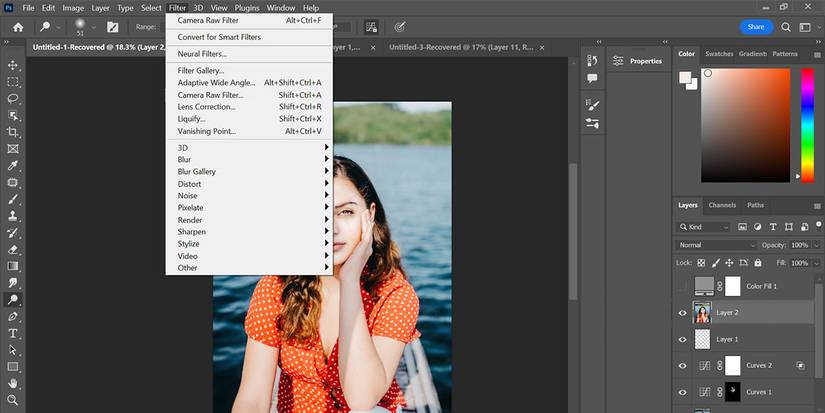Expand the Blur submenu
The height and width of the screenshot is (413, 825).
pos(249,159)
